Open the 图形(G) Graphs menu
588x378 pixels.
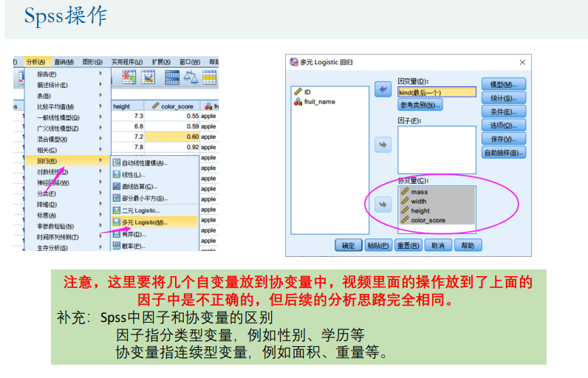point(92,62)
